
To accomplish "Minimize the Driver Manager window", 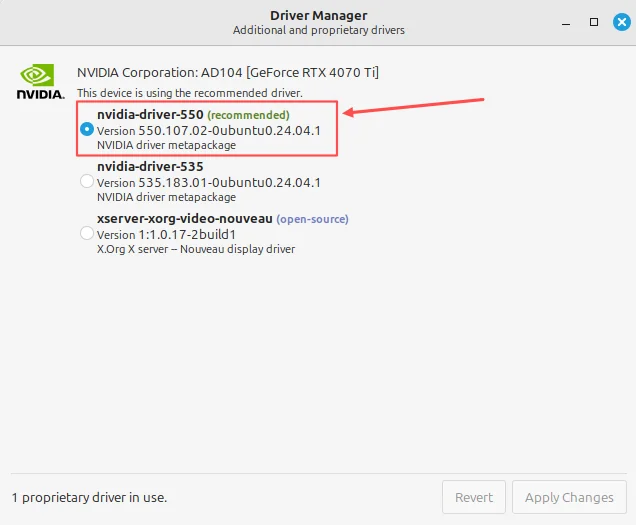I will click(566, 24).
